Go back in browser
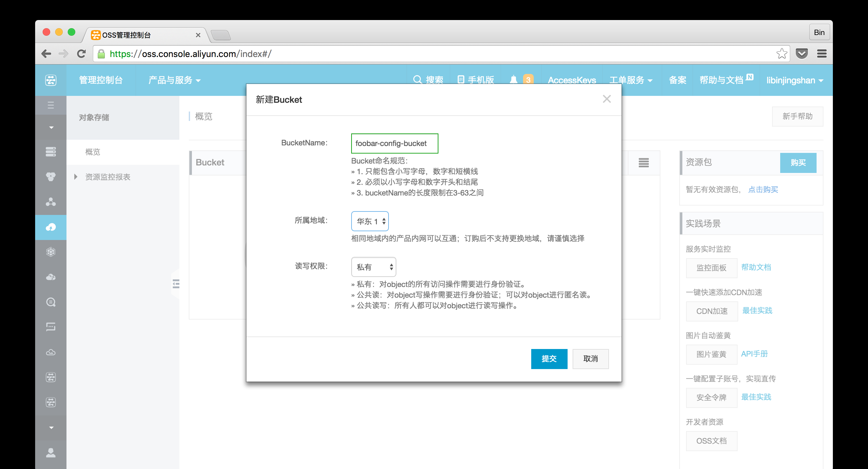Viewport: 868px width, 469px height. (46, 54)
